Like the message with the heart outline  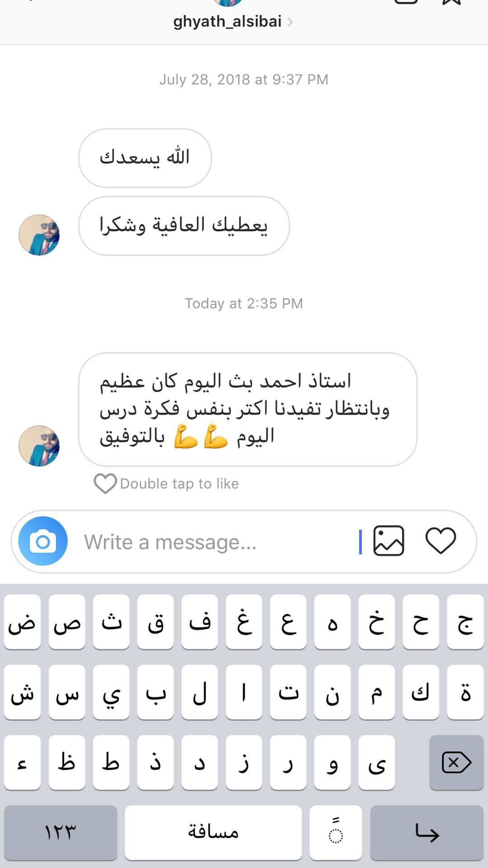(105, 484)
